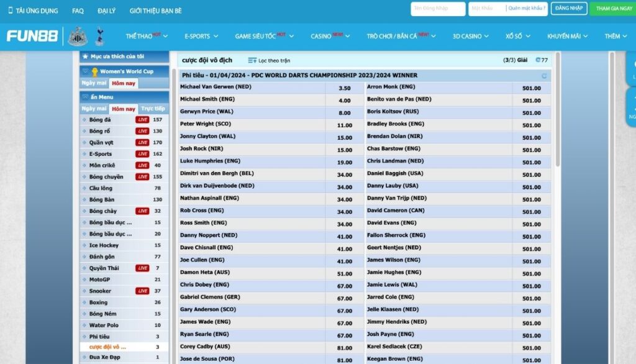Bet on Arron Monk at 501.00
Image resolution: width=636 pixels, height=364 pixels.
coord(532,88)
